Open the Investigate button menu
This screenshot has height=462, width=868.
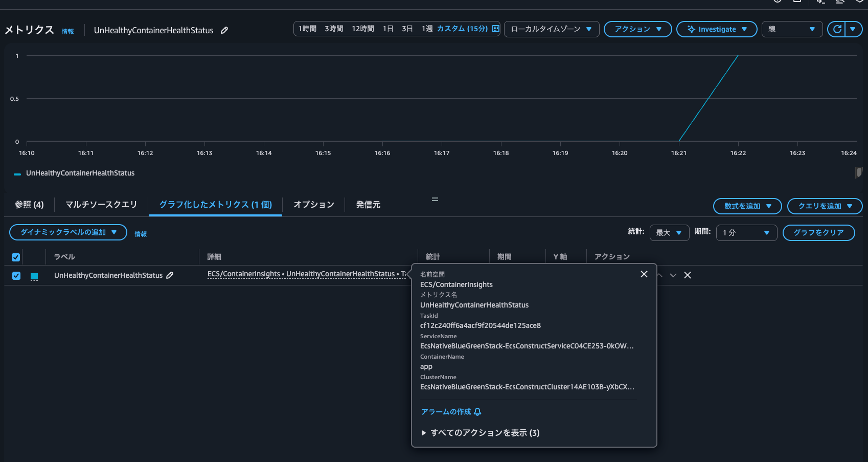pyautogui.click(x=716, y=29)
